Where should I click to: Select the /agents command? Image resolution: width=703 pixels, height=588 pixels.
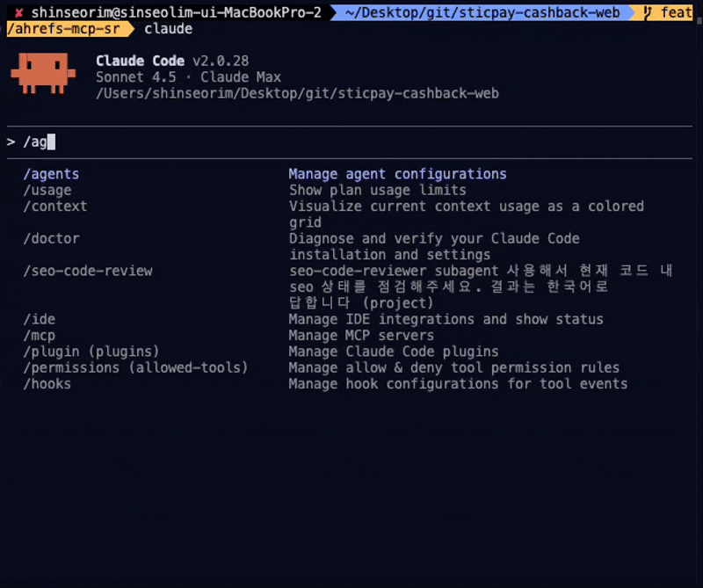click(51, 174)
